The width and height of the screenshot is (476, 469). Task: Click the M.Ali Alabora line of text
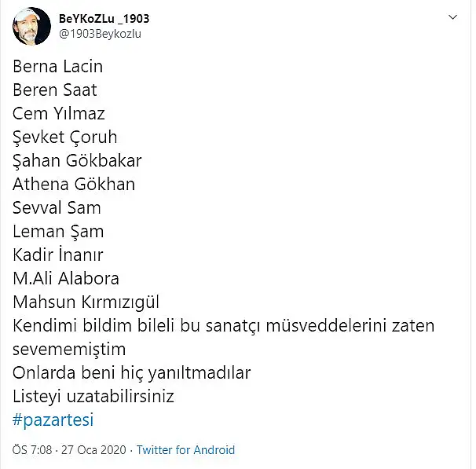(x=66, y=278)
